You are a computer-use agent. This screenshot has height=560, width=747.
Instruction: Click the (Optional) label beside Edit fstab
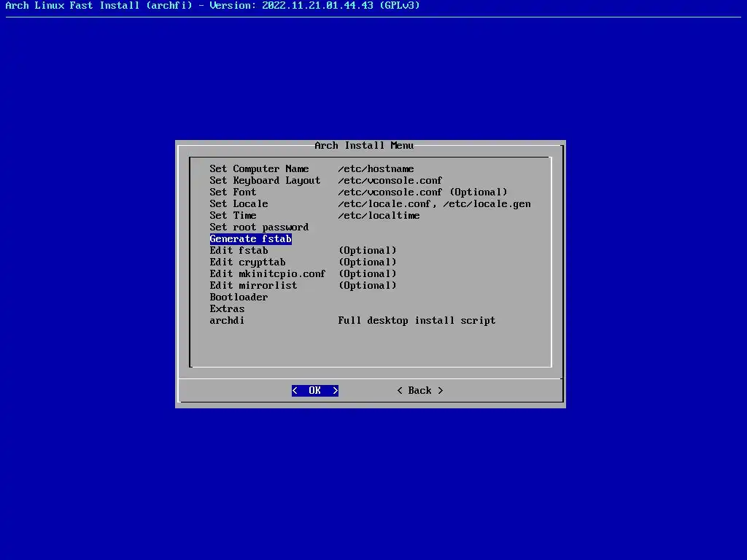(368, 251)
